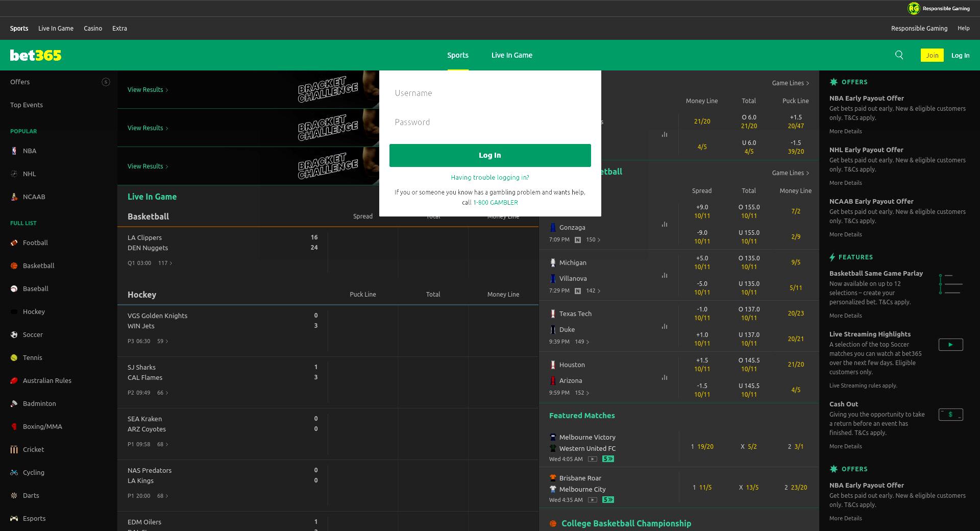Click live stream icon for Melbourne Victory match
This screenshot has width=980, height=531.
[593, 459]
